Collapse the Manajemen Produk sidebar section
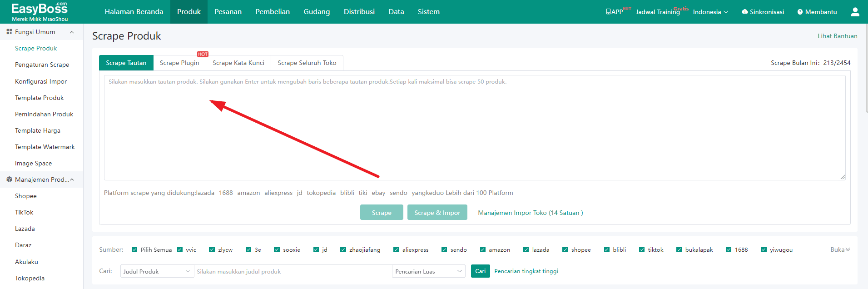868x289 pixels. pos(72,179)
